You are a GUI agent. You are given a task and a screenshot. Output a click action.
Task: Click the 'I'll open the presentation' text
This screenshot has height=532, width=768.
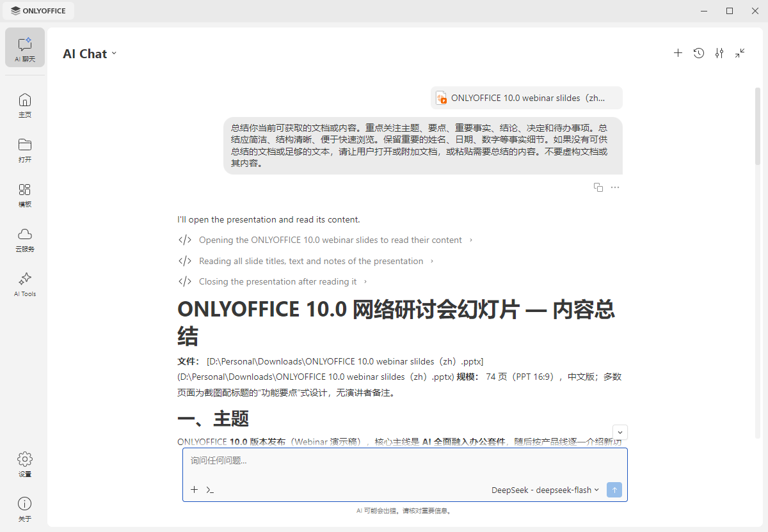pos(269,219)
